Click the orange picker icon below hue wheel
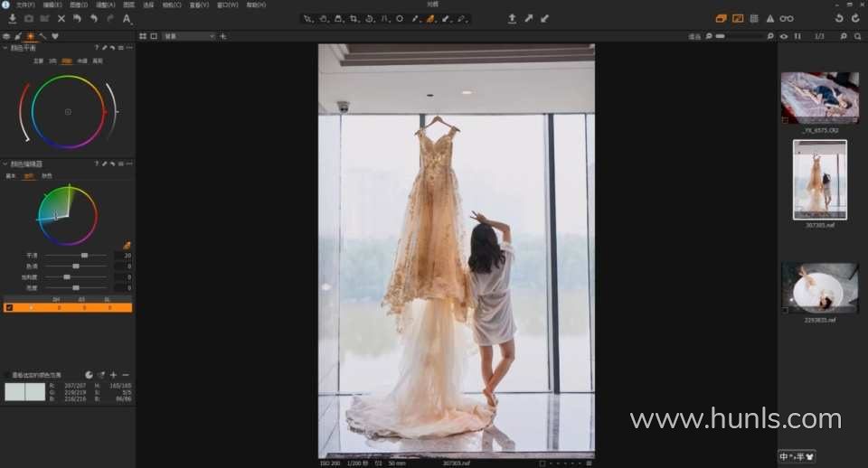Screen dimensions: 868x468 127,246
